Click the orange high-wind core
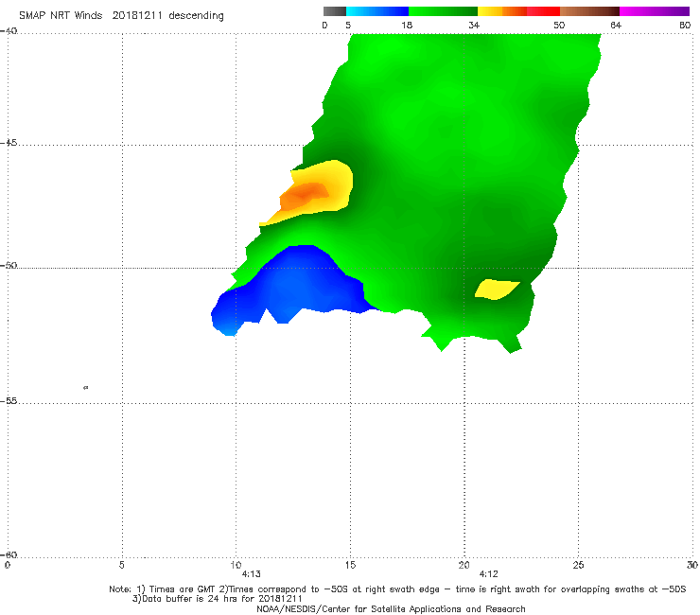The image size is (700, 615). click(x=304, y=195)
